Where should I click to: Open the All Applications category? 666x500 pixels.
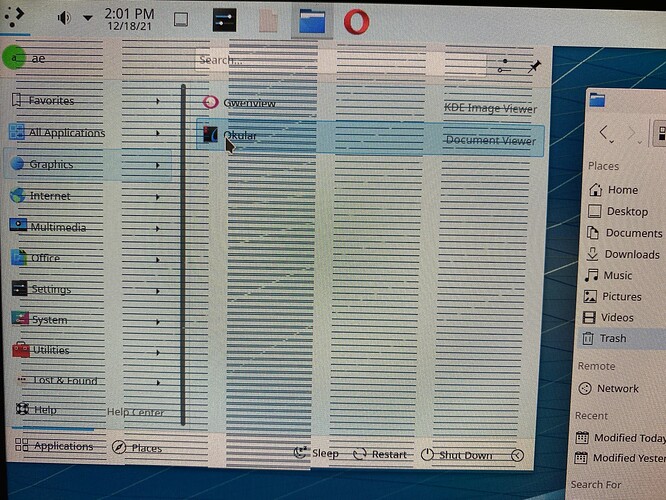(x=87, y=133)
